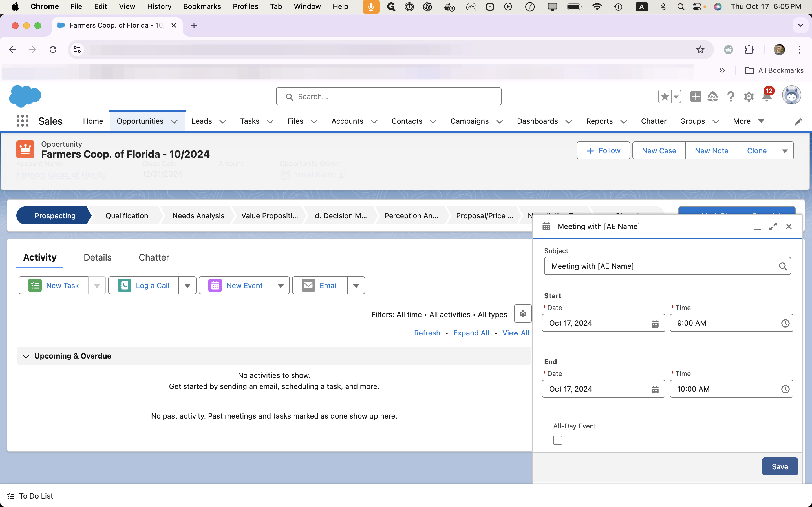Select the Chatter tab

[x=154, y=257]
